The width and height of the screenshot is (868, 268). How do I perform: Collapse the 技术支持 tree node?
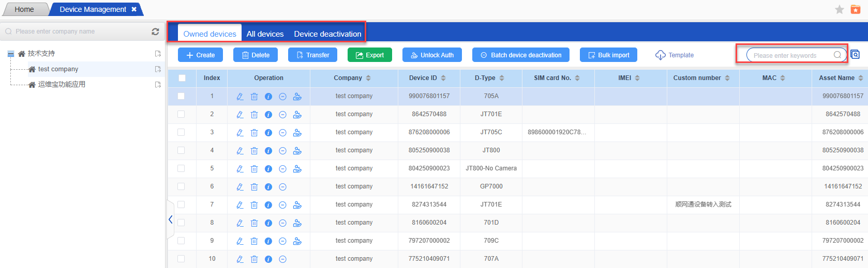tap(11, 54)
